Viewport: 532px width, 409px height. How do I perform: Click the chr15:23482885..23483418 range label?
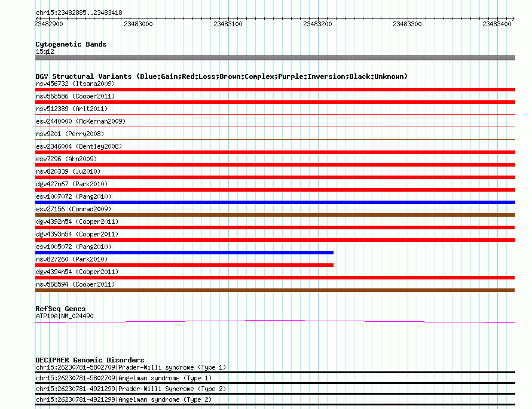pos(79,13)
